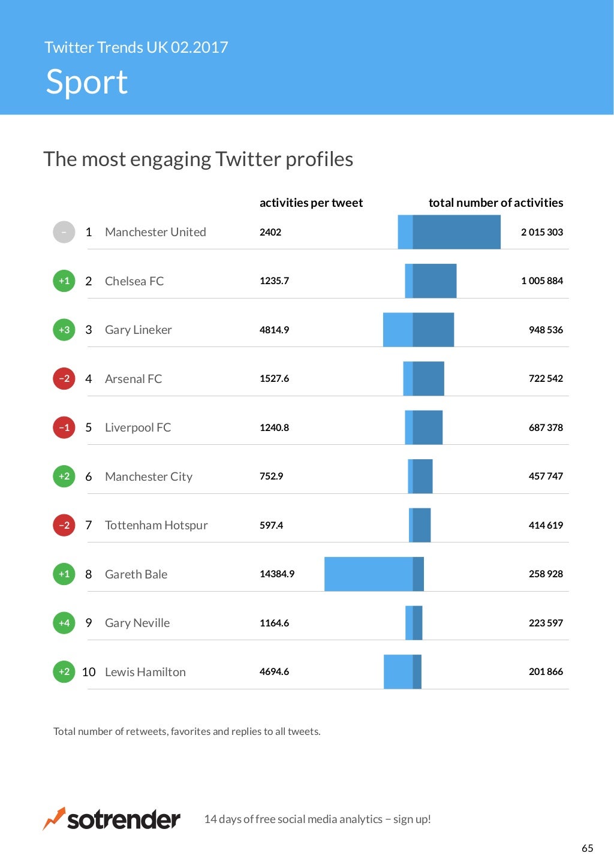The image size is (614, 868).
Task: Click the 'activities per tweet' column header
Action: [311, 203]
